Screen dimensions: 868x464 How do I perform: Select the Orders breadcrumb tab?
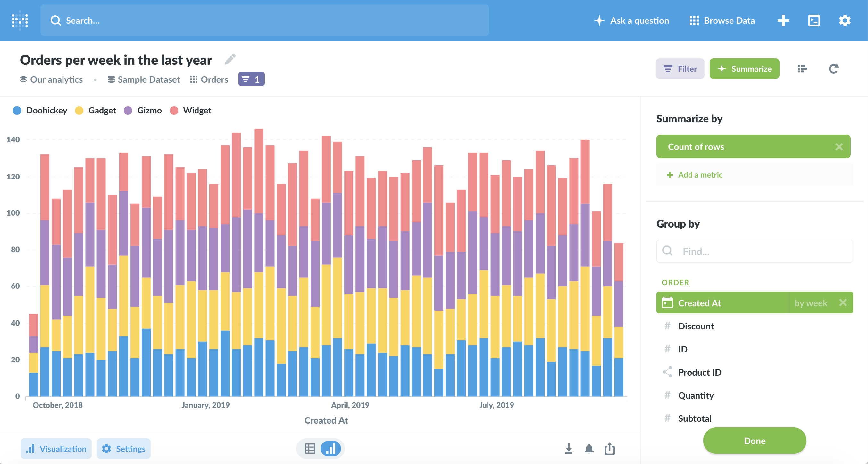click(213, 79)
